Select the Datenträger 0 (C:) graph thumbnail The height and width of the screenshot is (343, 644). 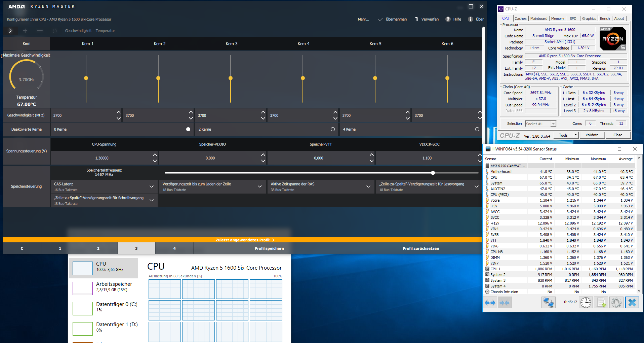tap(83, 309)
